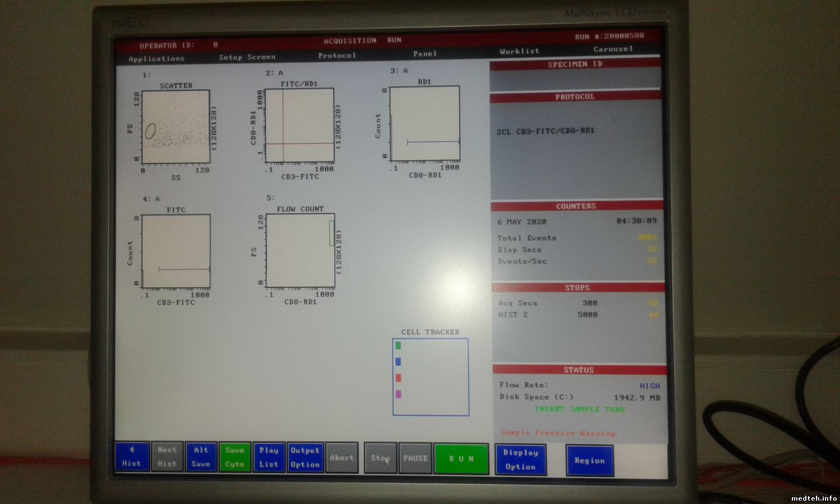This screenshot has width=840, height=504.
Task: Abort the current acquisition
Action: coord(342,458)
